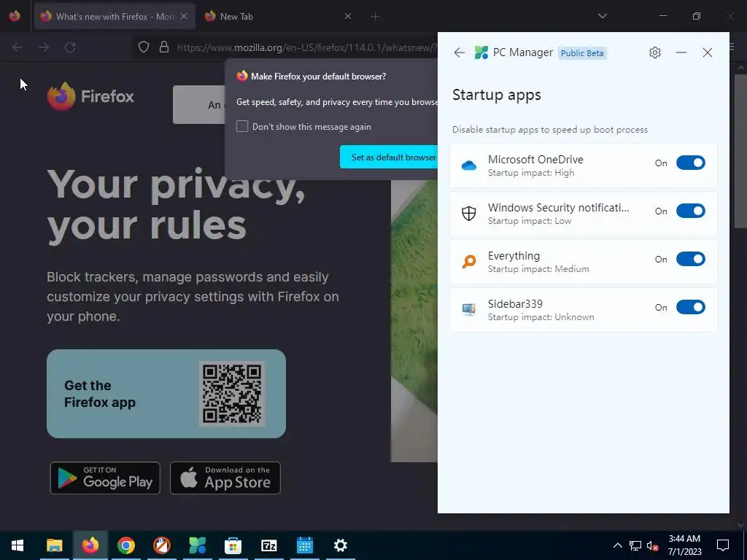Click the gray button beginning with "An"
Image resolution: width=747 pixels, height=560 pixels.
tap(198, 105)
